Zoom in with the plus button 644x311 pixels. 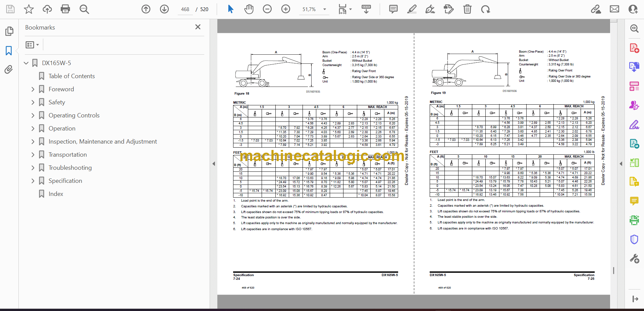click(286, 9)
